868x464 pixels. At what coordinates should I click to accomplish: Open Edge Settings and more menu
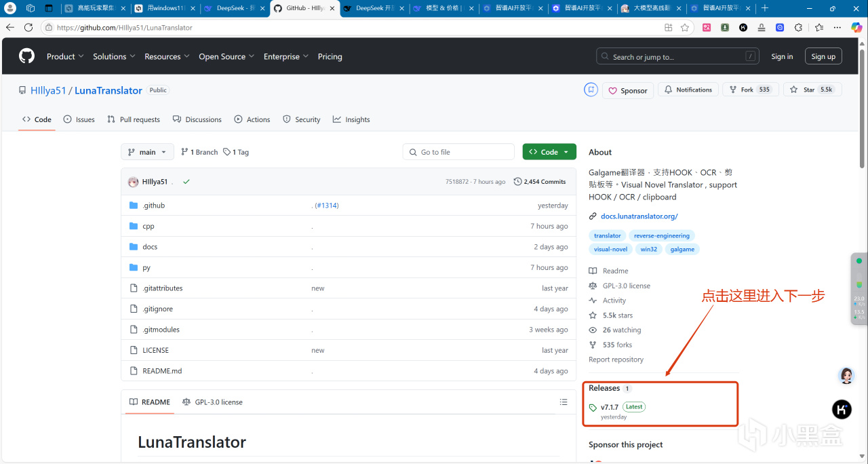point(839,27)
